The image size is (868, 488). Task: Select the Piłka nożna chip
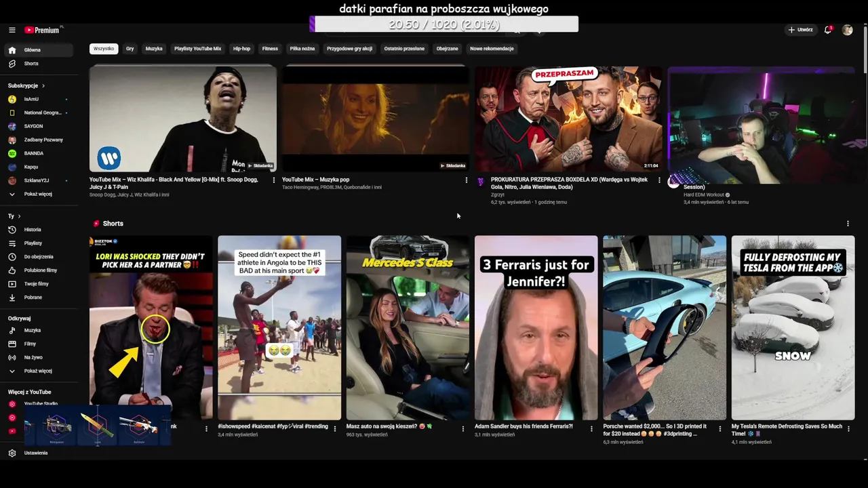tap(302, 49)
